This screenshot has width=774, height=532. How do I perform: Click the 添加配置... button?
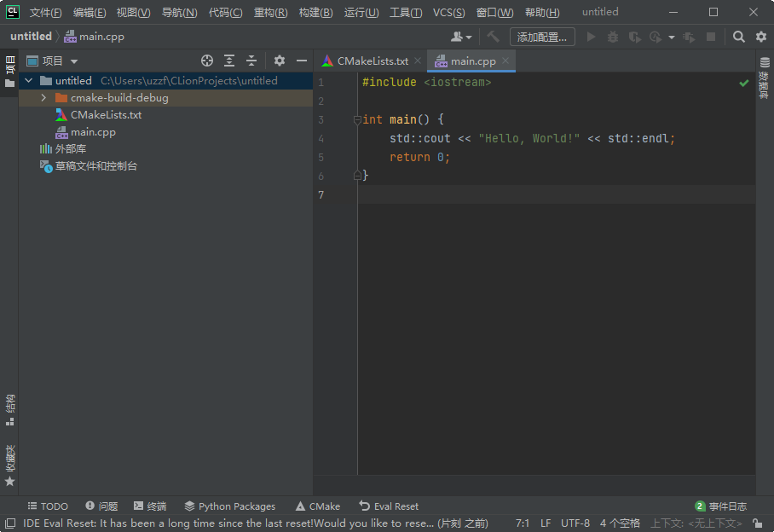pyautogui.click(x=542, y=37)
